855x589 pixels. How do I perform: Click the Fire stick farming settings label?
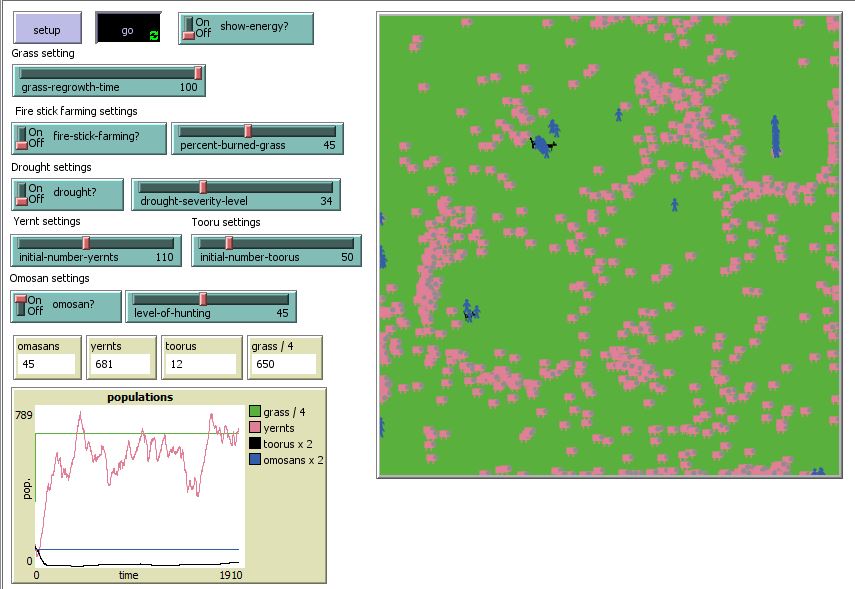tap(76, 111)
